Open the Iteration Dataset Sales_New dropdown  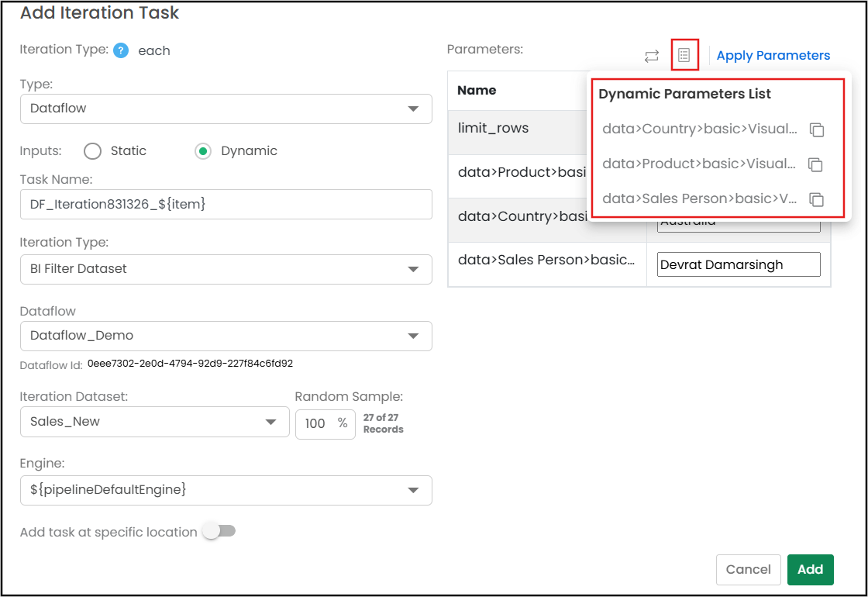tap(154, 422)
